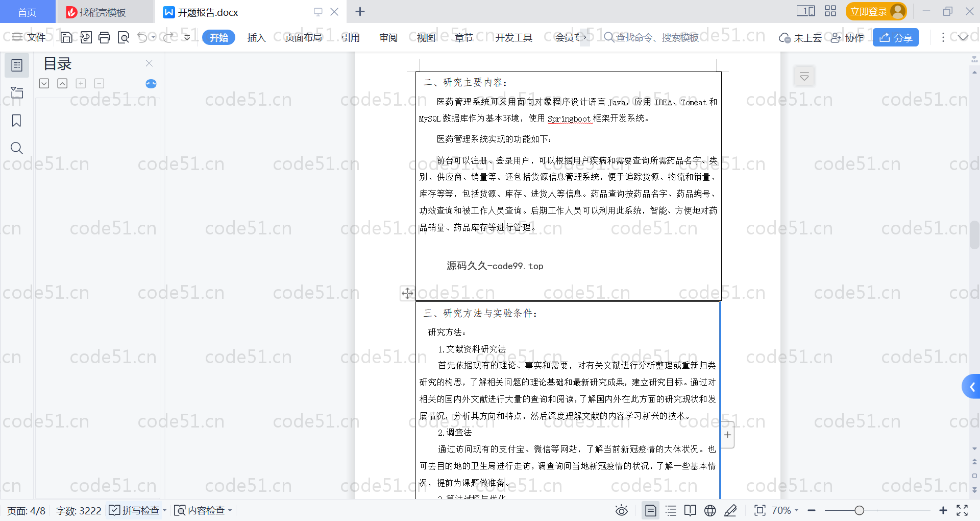Select the 页面布局 ribbon tab
The height and width of the screenshot is (521, 980).
pos(303,37)
